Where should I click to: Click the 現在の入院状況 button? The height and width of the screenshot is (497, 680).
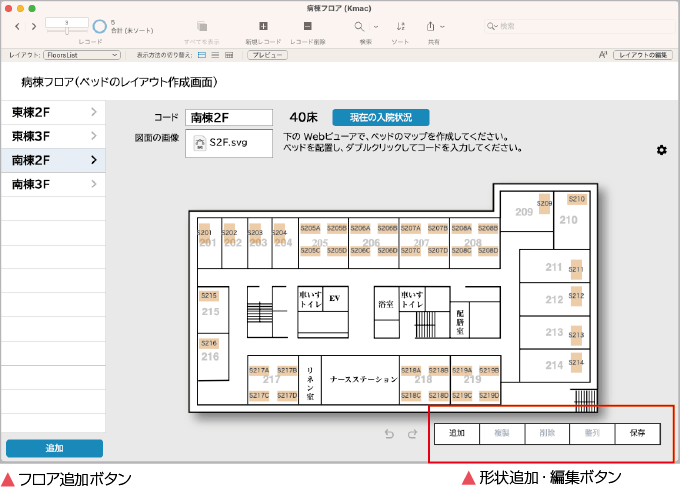pyautogui.click(x=381, y=118)
